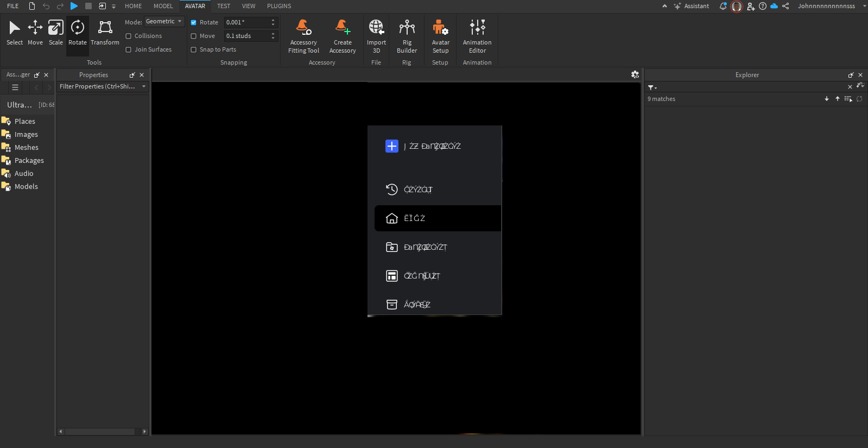
Task: Launch the Rig Builder
Action: click(x=407, y=36)
